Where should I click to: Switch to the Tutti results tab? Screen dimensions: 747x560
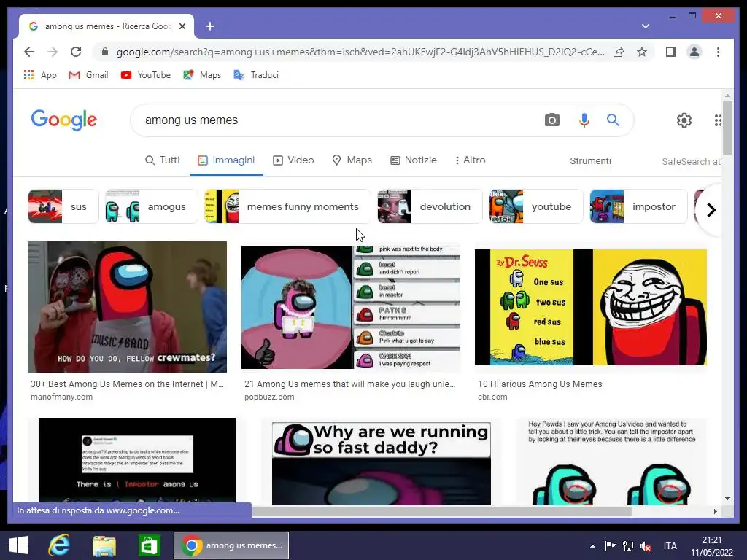coord(163,160)
